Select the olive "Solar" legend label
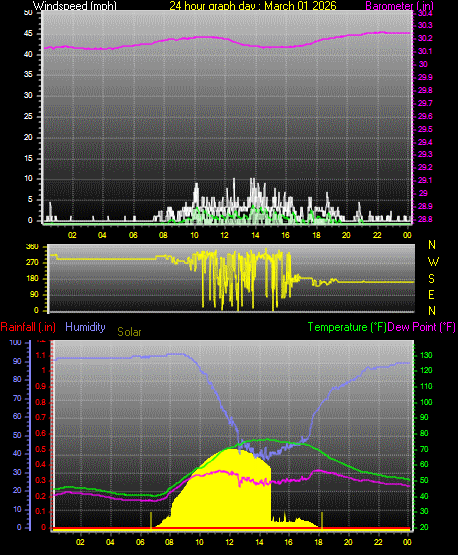This screenshot has height=555, width=458. pyautogui.click(x=129, y=332)
